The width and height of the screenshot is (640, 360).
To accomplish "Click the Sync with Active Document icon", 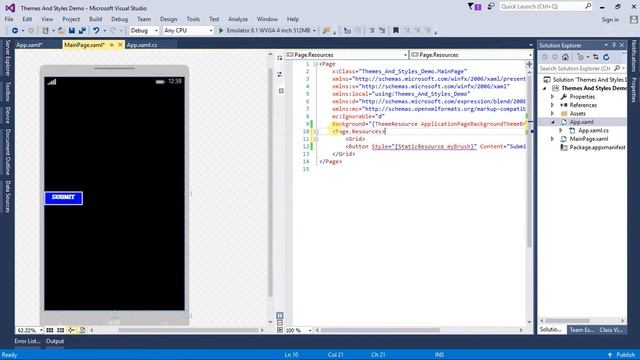I will tap(596, 57).
